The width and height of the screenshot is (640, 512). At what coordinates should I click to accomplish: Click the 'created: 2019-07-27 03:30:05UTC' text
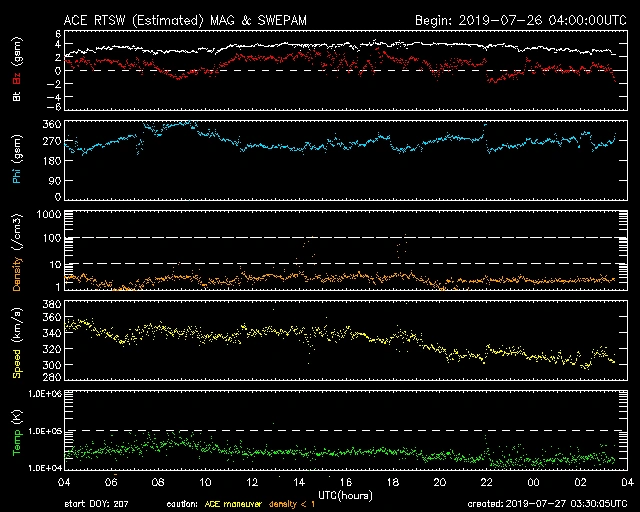[x=547, y=504]
